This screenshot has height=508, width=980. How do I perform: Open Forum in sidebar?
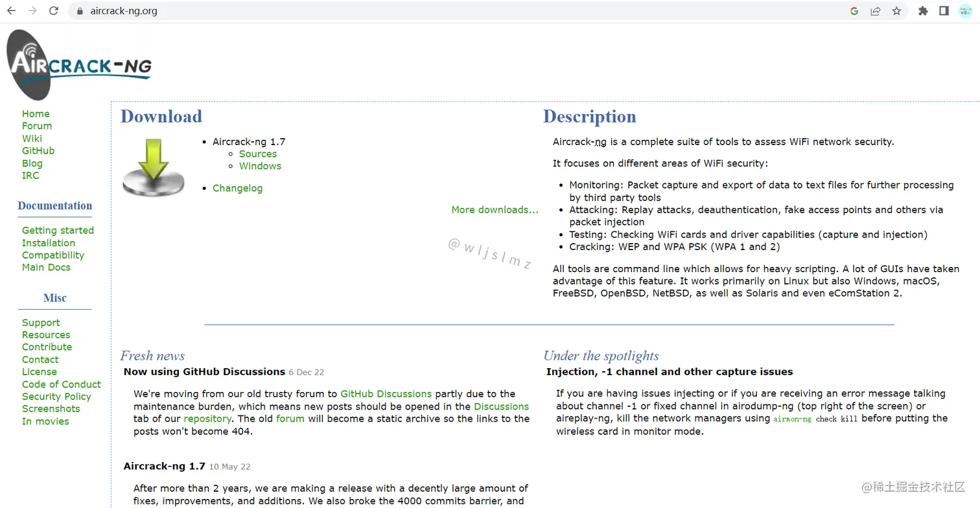click(x=37, y=126)
